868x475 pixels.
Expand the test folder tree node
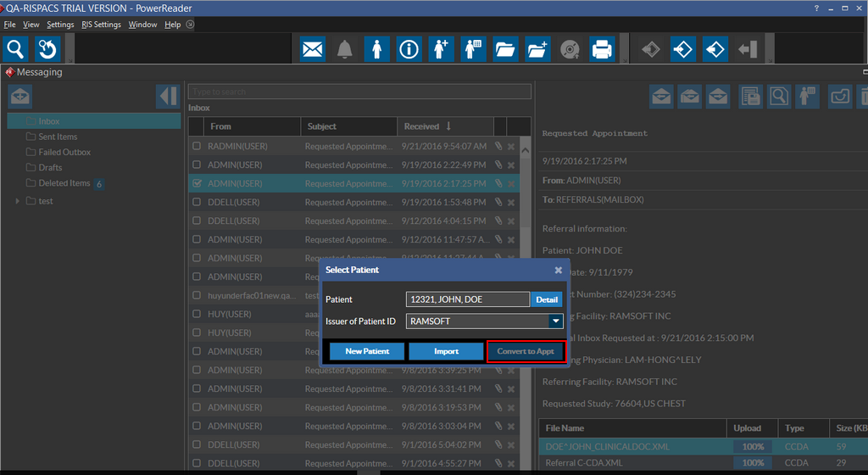click(x=18, y=201)
